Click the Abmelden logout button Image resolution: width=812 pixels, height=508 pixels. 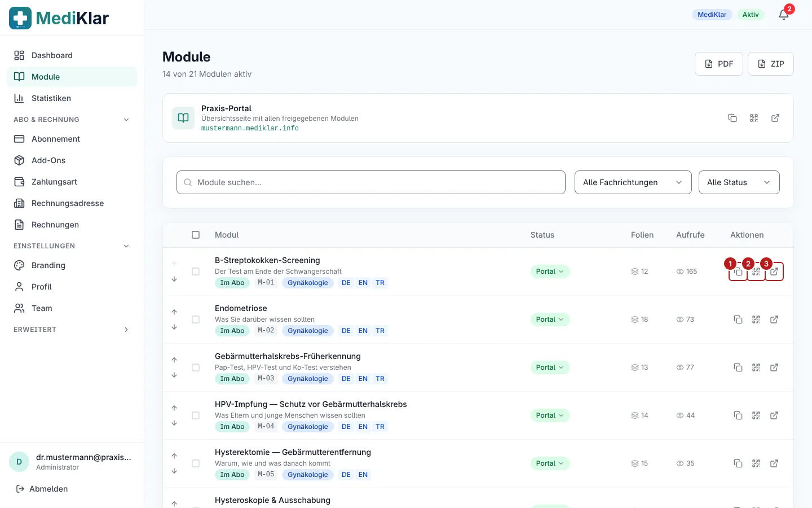[x=42, y=489]
